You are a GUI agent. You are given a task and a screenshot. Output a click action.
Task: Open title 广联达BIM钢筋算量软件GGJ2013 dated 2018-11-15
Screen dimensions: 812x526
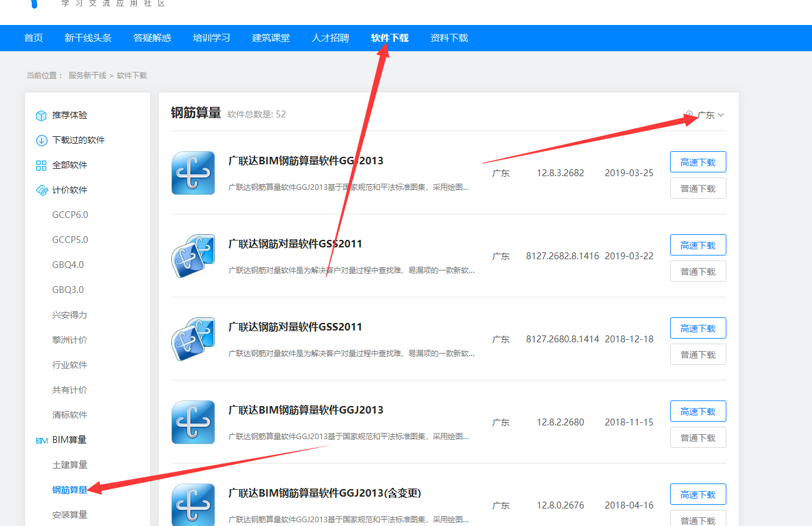[306, 410]
